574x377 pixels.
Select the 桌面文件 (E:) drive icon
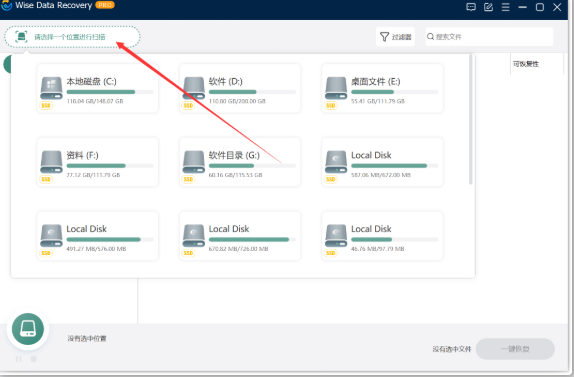336,88
